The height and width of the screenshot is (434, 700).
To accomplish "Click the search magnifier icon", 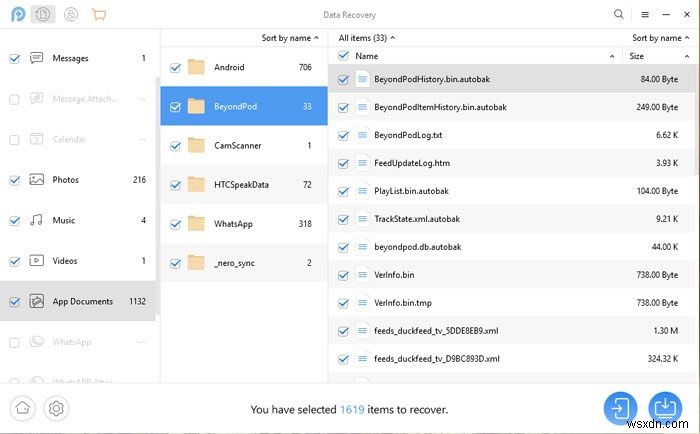I will 618,14.
